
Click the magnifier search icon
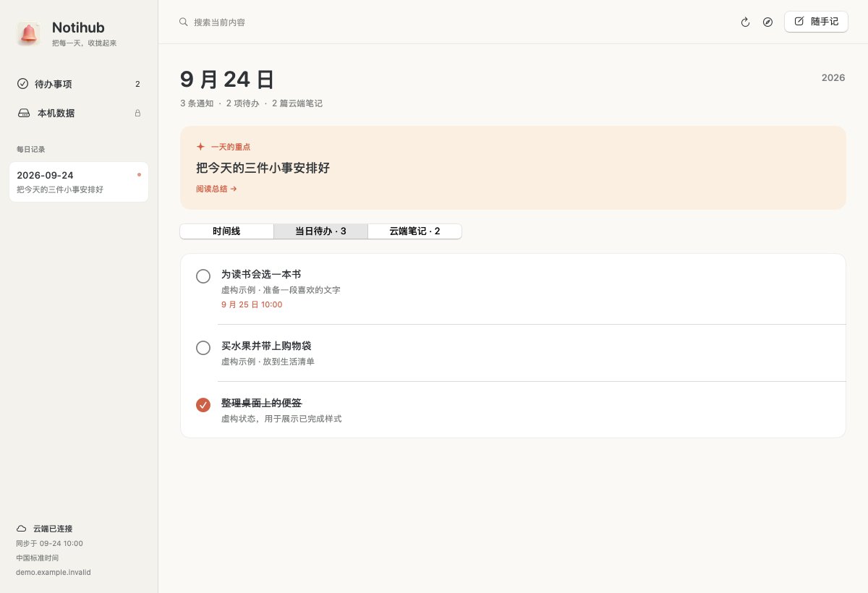[x=184, y=22]
